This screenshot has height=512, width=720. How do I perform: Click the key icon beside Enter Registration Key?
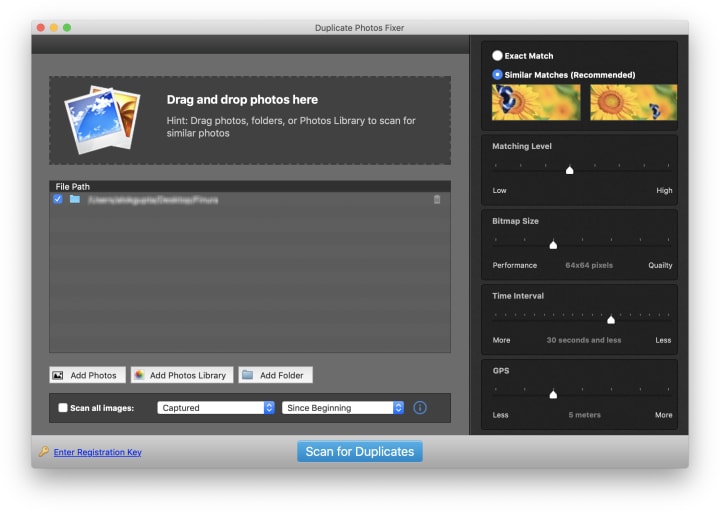pos(44,451)
